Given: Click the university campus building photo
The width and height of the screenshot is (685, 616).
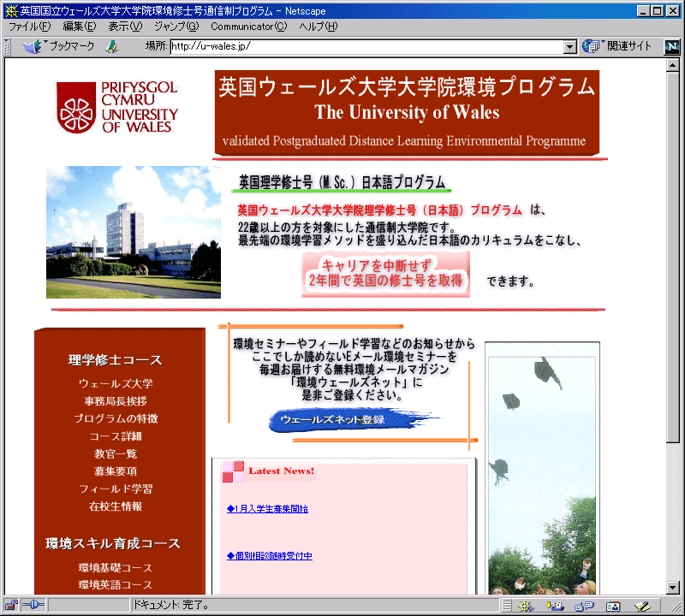Looking at the screenshot, I should click(134, 232).
